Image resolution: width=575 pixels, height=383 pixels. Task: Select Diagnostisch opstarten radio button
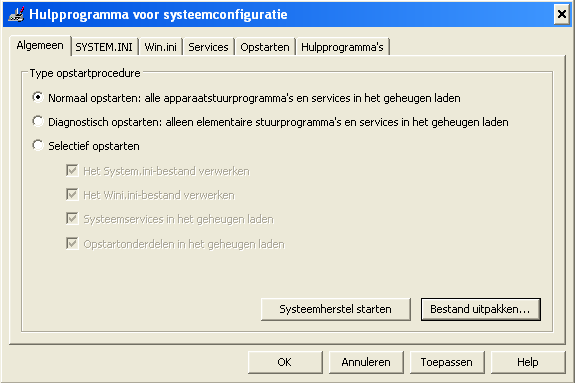pos(38,121)
